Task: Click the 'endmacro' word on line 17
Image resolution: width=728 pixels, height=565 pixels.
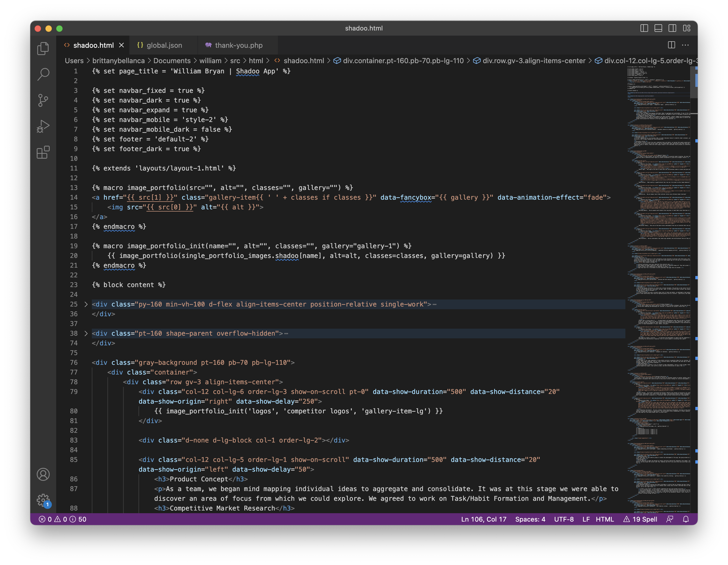Action: click(119, 227)
